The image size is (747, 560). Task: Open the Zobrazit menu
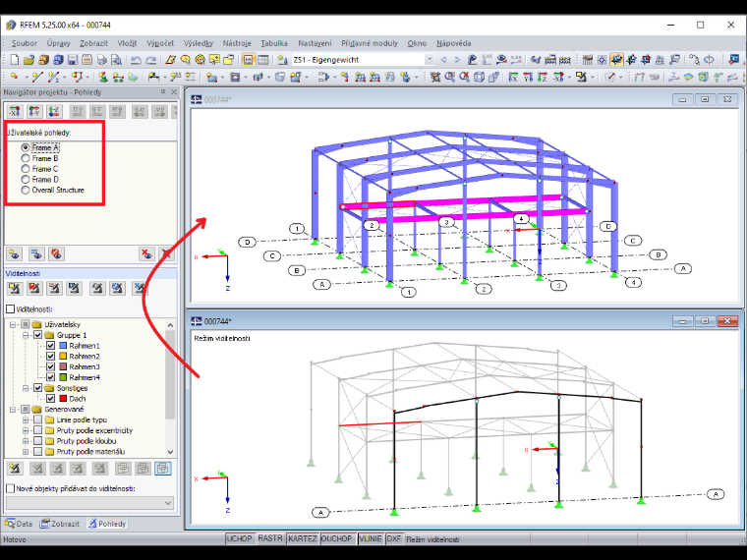93,43
